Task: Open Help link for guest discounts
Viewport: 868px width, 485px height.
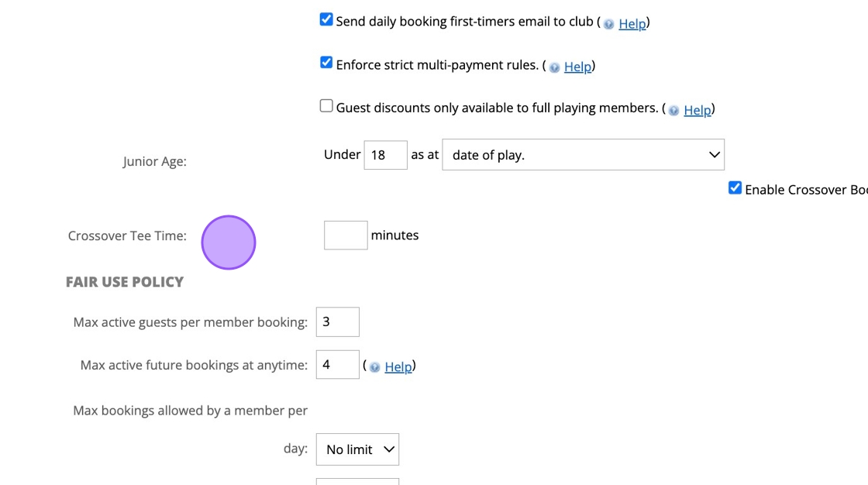Action: pos(697,111)
